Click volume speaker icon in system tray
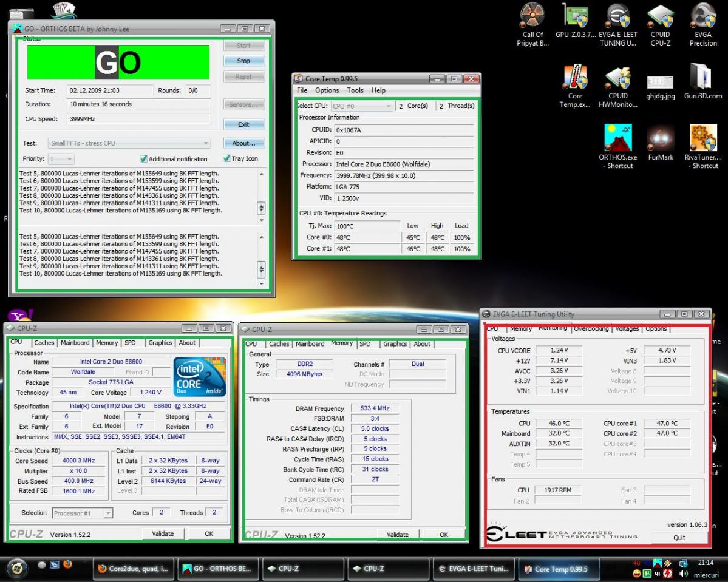Screen dimensions: 728x582 click(x=684, y=574)
